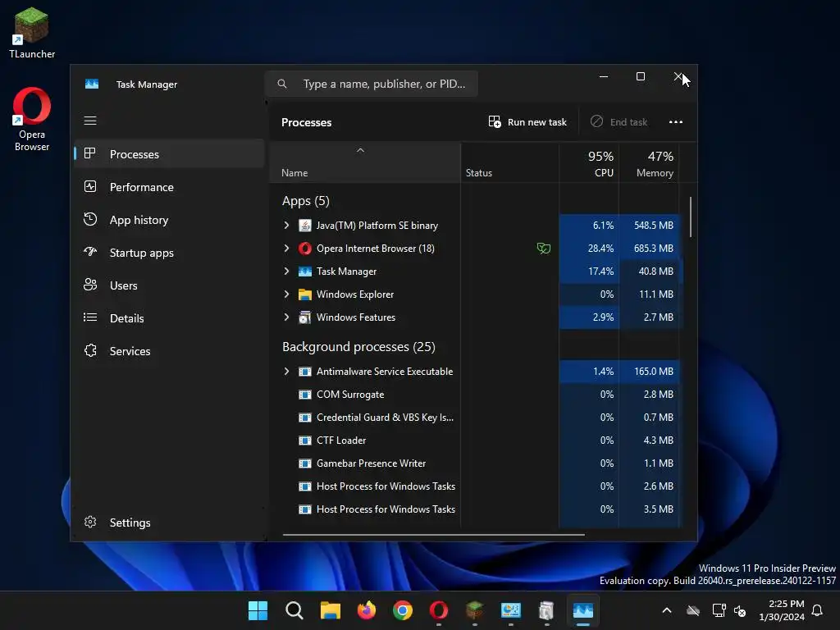Open the Performance tab
Viewport: 840px width, 630px height.
click(169, 187)
